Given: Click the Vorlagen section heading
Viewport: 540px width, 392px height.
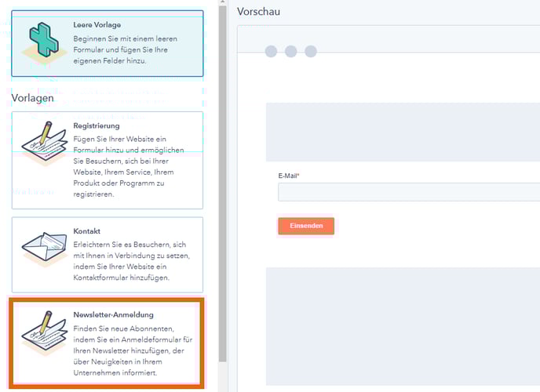Looking at the screenshot, I should (x=33, y=98).
